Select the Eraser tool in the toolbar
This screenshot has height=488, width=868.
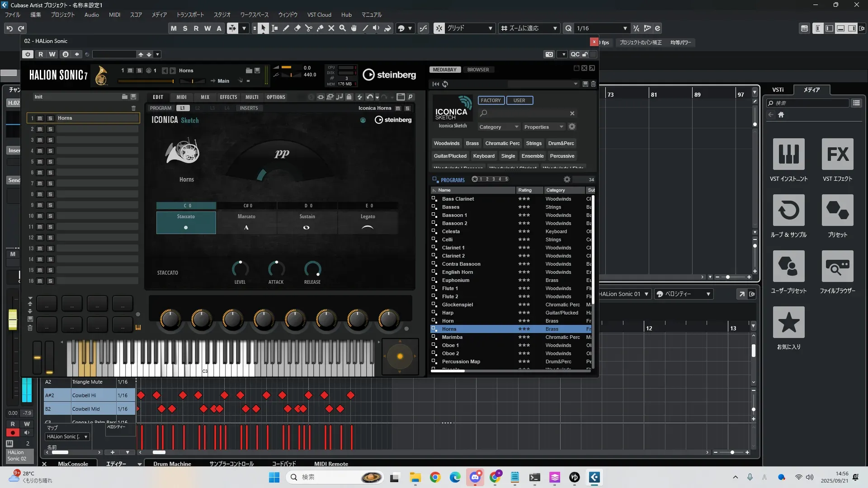297,28
